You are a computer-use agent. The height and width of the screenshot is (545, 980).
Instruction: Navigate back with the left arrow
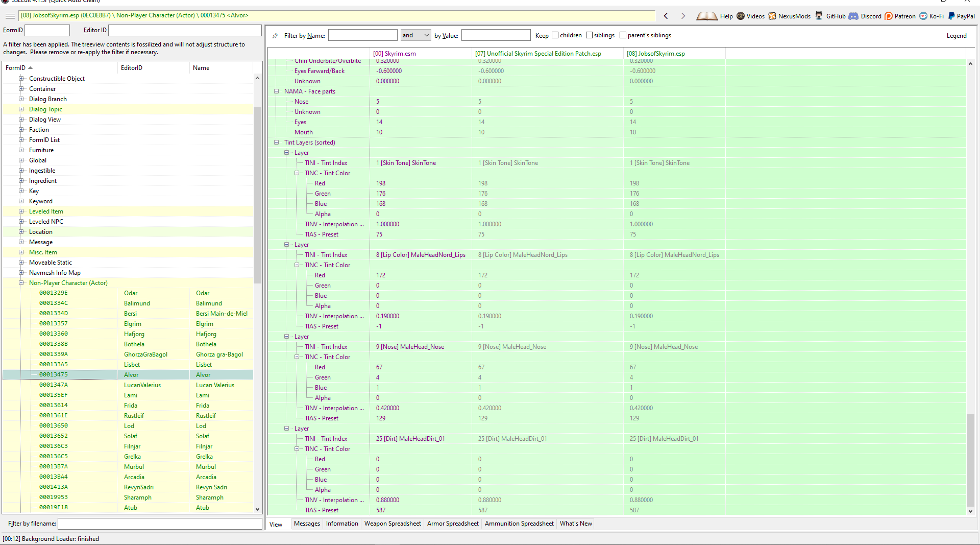[666, 16]
